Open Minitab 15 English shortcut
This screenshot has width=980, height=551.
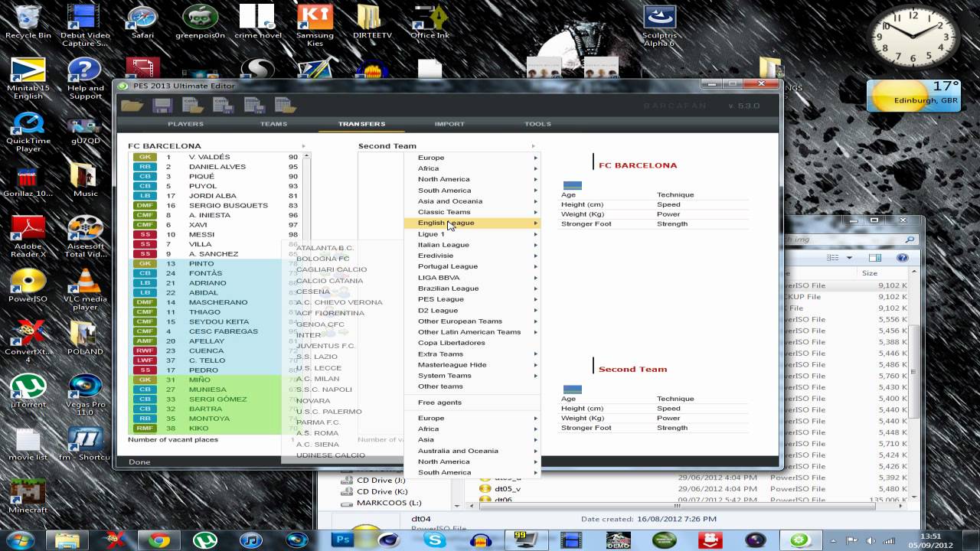(x=28, y=77)
